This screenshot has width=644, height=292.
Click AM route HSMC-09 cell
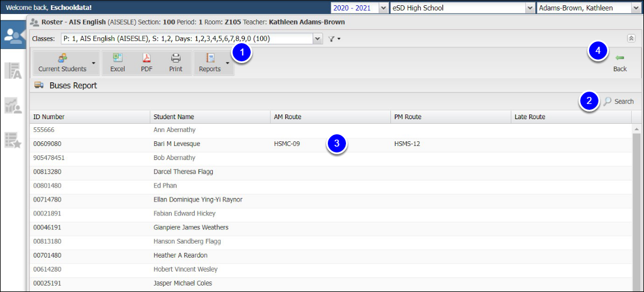(x=288, y=144)
